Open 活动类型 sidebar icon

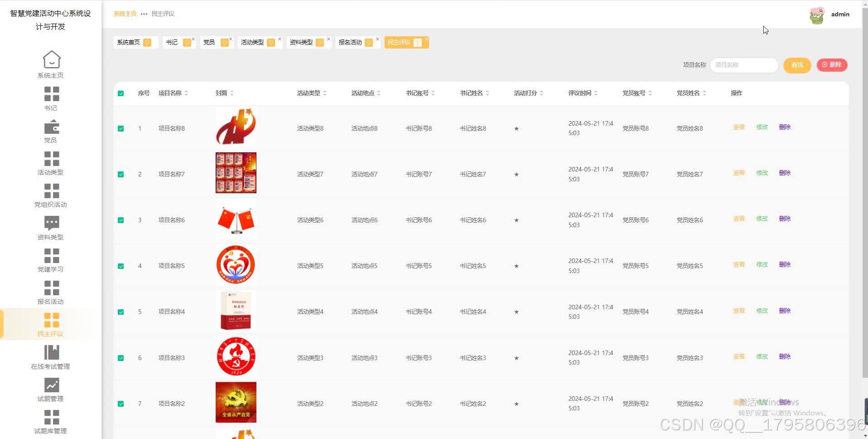pyautogui.click(x=51, y=159)
